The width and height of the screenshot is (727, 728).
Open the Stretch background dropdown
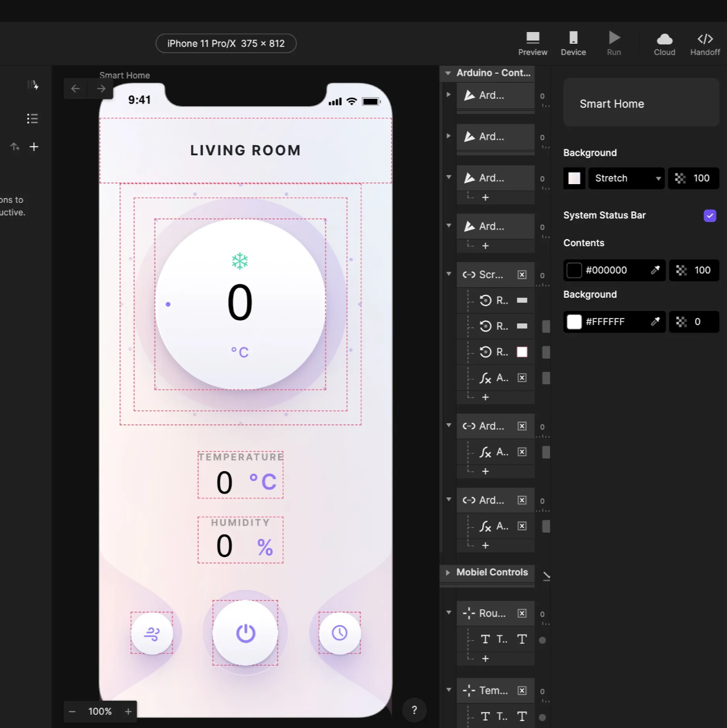tap(626, 178)
